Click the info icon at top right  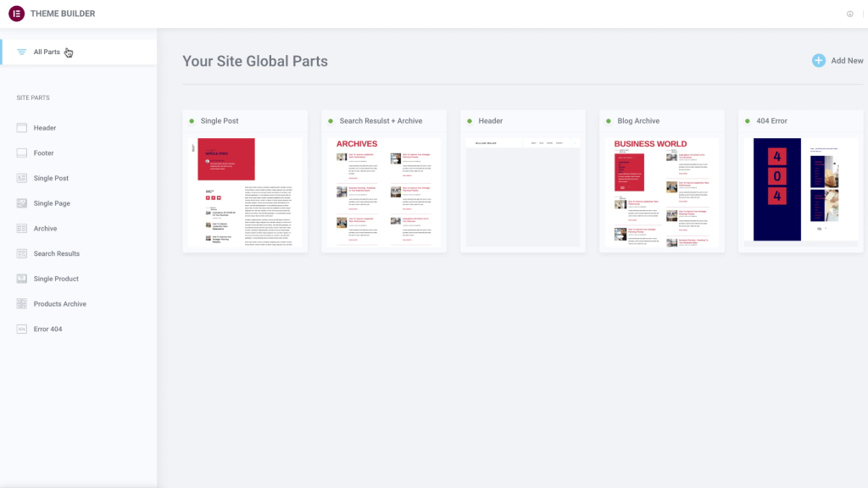[849, 14]
